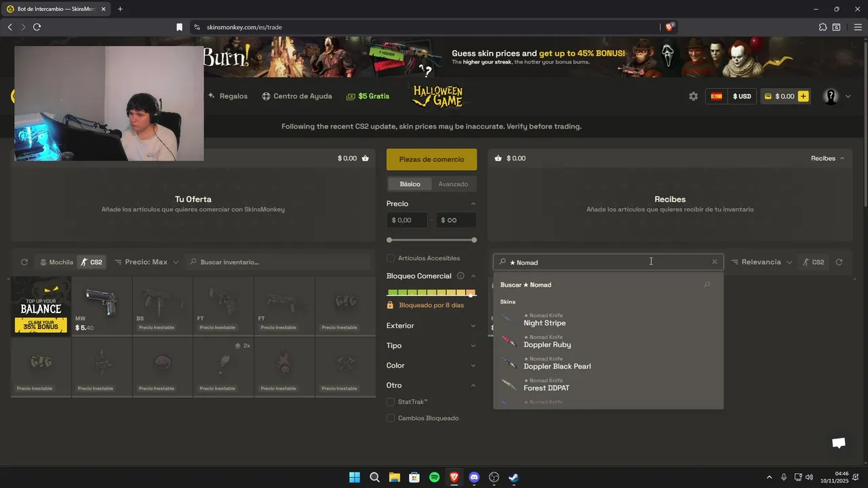Click the basket icon beside your offer total

(x=366, y=158)
